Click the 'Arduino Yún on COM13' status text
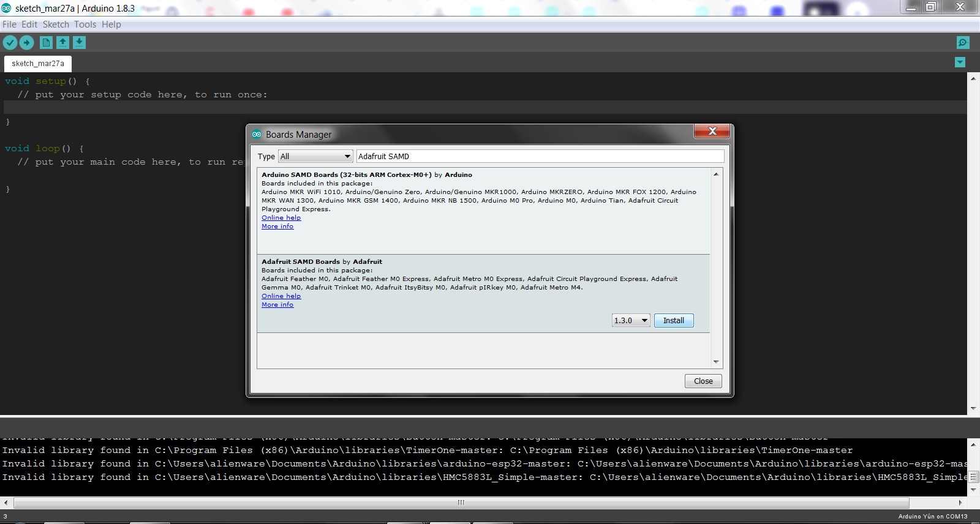Screen dimensions: 980x524 pos(933,516)
